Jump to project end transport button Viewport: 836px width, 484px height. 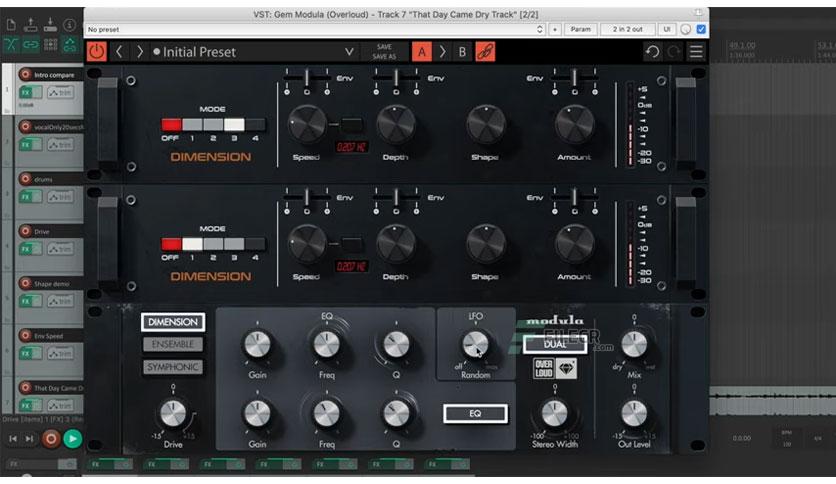coord(30,439)
